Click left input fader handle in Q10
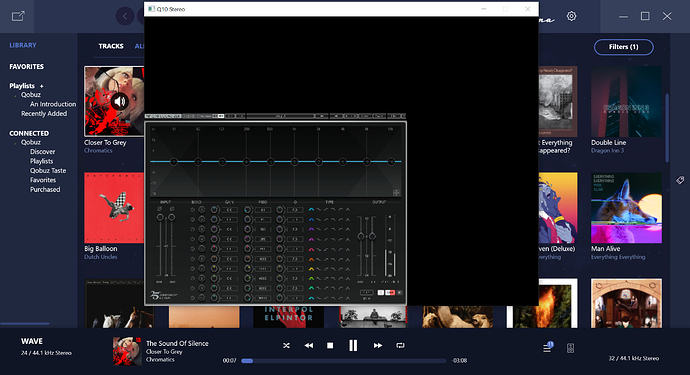 tap(160, 217)
